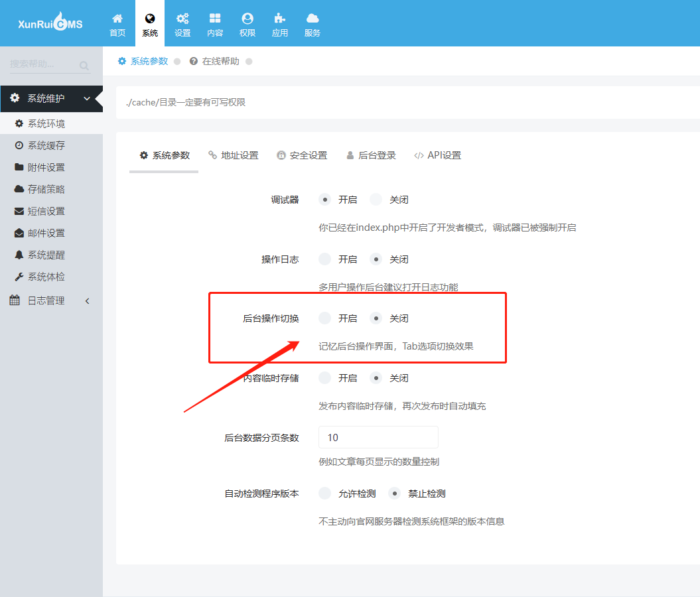Screen dimensions: 700x597
Task: Open the 权限 user icon
Action: [x=247, y=19]
